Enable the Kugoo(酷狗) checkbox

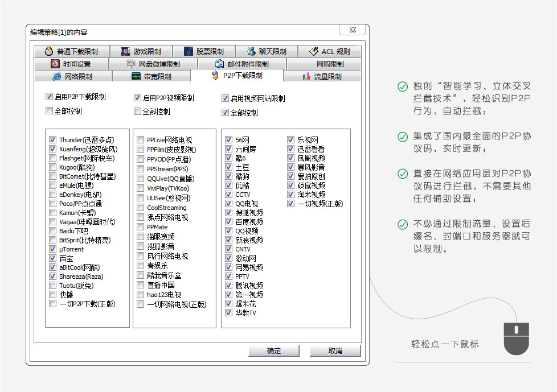53,167
